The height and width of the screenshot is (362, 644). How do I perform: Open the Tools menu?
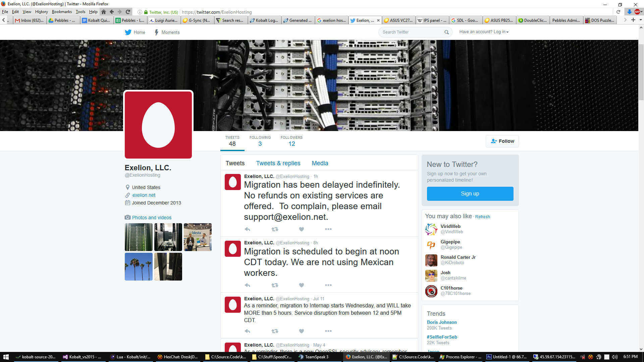[80, 12]
